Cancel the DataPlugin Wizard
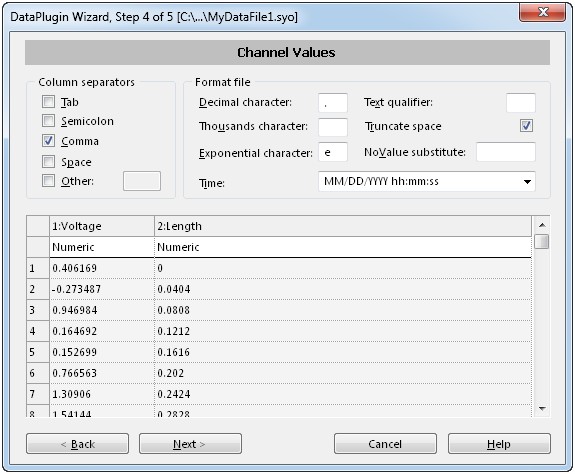 (385, 444)
